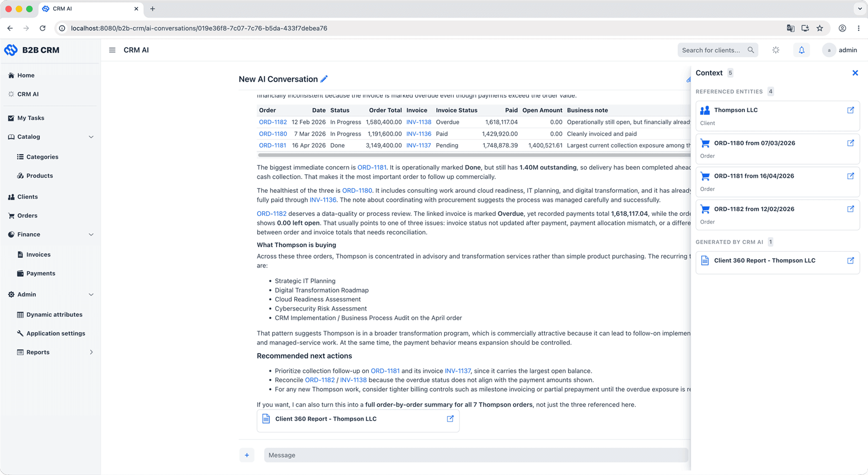Click the B2B CRM logo icon
Screen dimensions: 868x475
pyautogui.click(x=11, y=50)
